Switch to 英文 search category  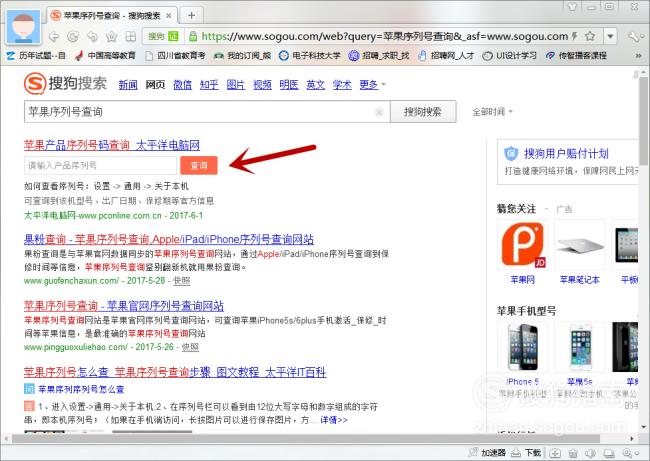click(315, 85)
